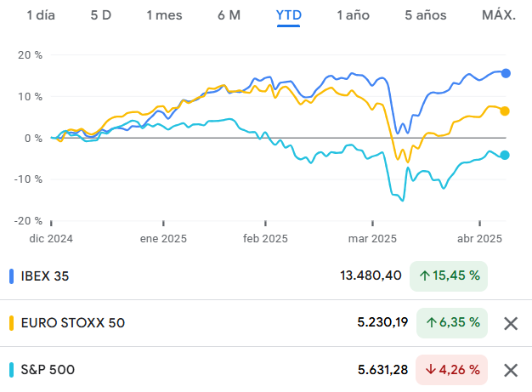The height and width of the screenshot is (392, 532).
Task: Show the MÁX. full history range
Action: [x=498, y=15]
